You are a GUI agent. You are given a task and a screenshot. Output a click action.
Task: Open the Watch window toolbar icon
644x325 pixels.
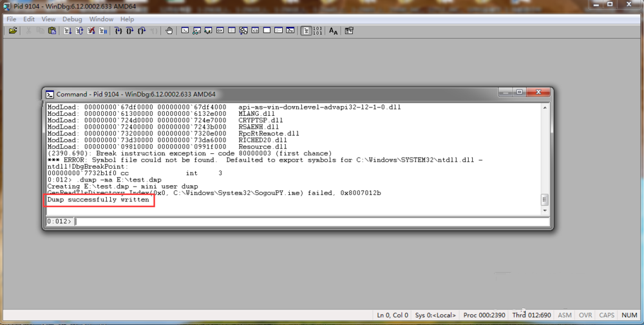pyautogui.click(x=196, y=30)
